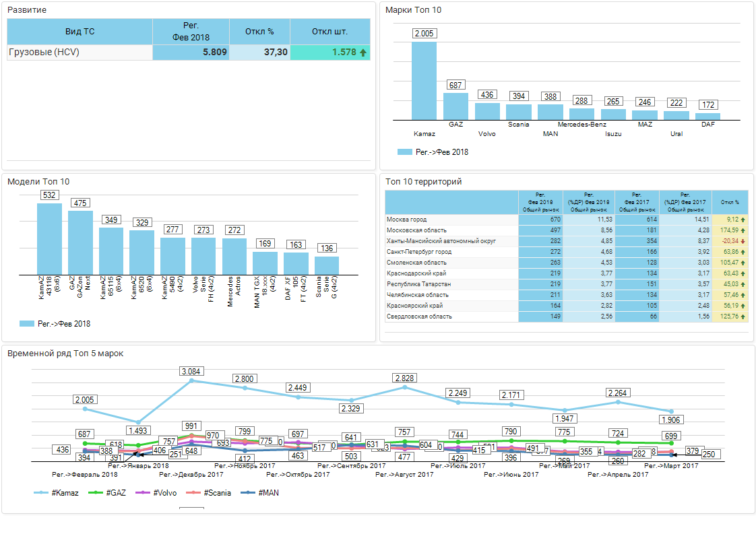Click the Scania bar labeled 394
Image resolution: width=756 pixels, height=534 pixels.
(x=519, y=112)
